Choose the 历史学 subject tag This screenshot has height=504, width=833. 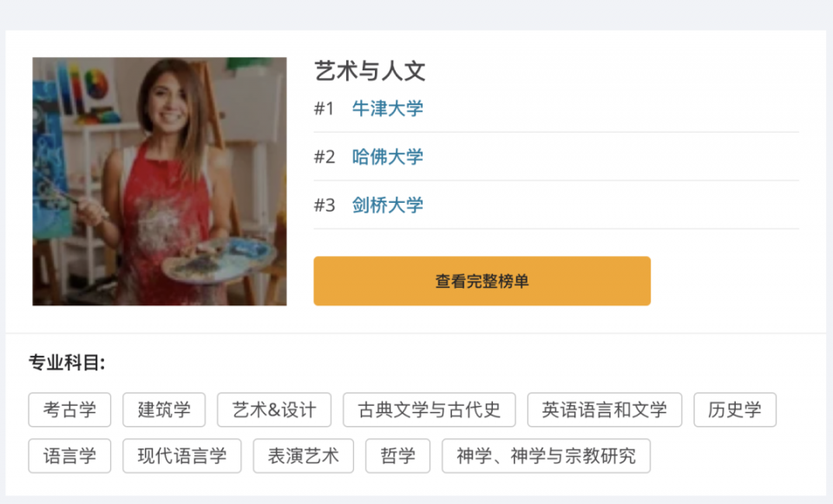point(735,409)
